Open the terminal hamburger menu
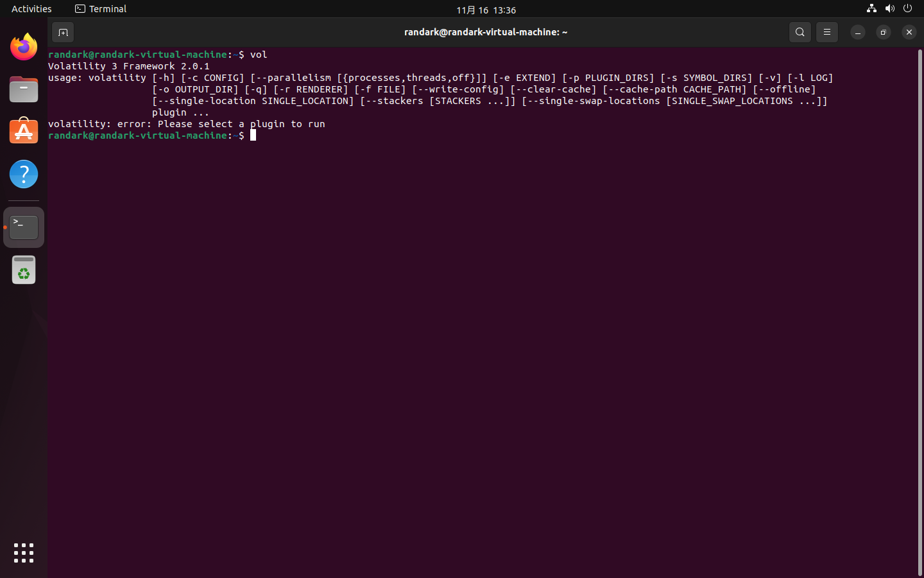The image size is (924, 578). [827, 32]
